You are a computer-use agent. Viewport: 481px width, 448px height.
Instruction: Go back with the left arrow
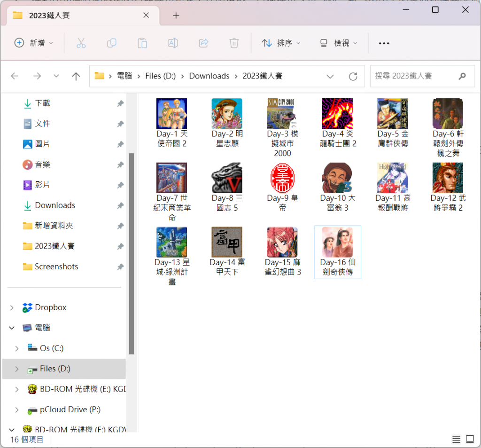15,76
